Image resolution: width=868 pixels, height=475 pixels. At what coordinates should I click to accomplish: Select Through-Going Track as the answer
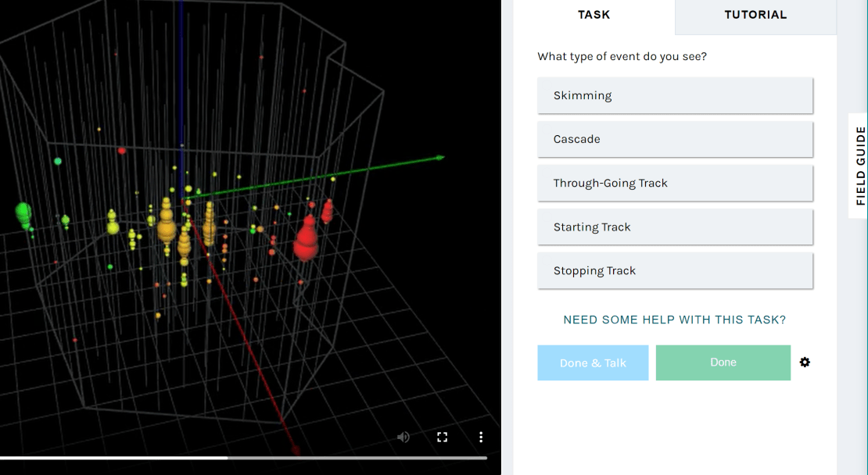point(675,183)
